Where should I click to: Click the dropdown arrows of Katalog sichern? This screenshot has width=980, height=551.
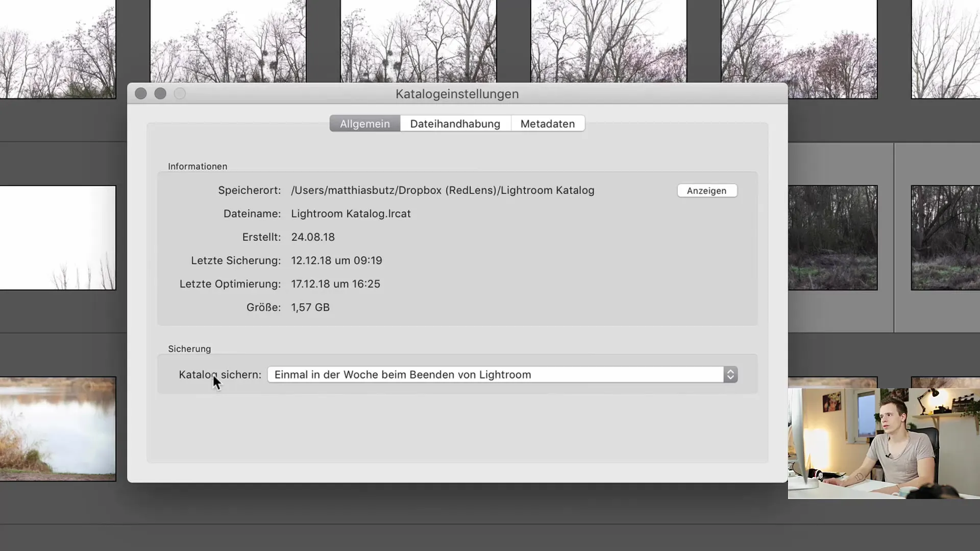[x=730, y=374]
